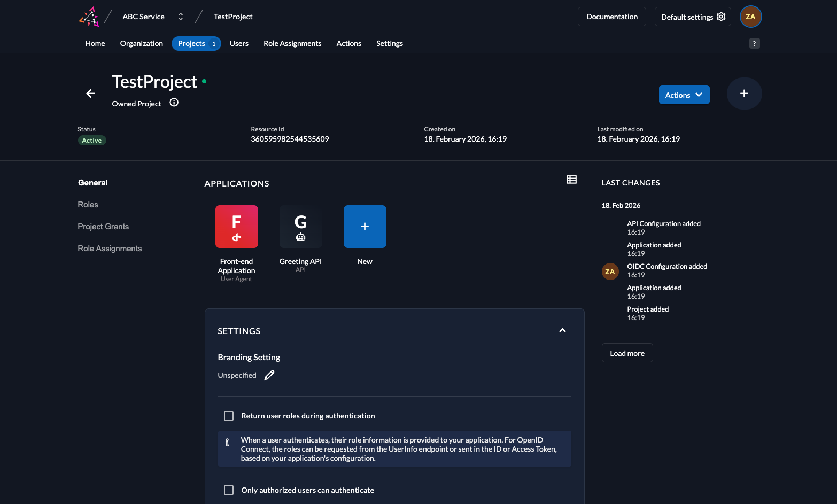Select Project Grants in the sidebar

click(103, 227)
